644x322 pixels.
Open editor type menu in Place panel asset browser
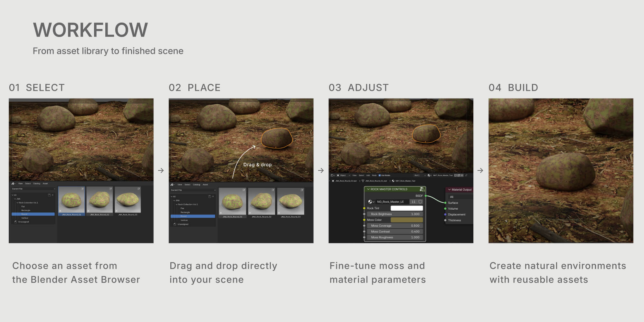(x=173, y=185)
